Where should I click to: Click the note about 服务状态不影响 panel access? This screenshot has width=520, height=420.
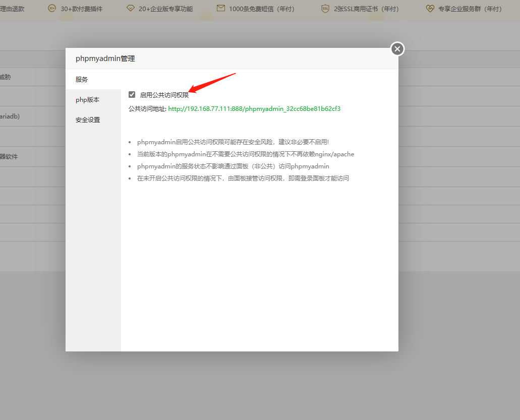(x=233, y=166)
